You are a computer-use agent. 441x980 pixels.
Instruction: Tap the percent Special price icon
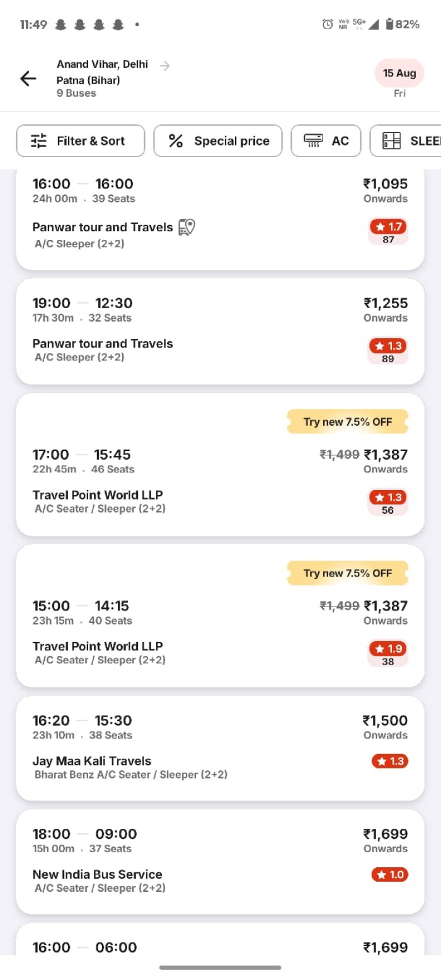pos(176,141)
